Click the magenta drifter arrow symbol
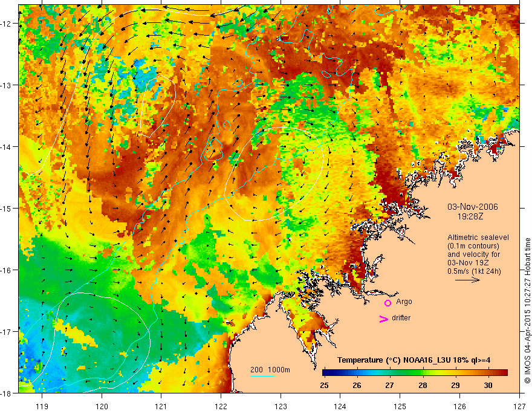 [x=383, y=319]
